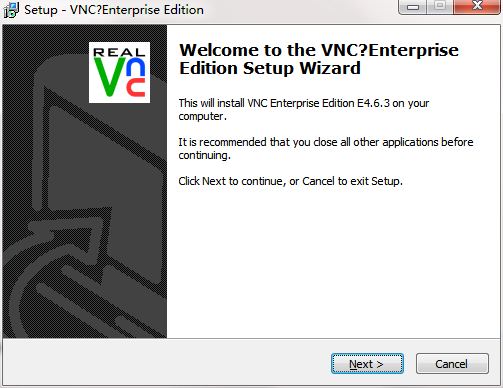This screenshot has width=503, height=388.
Task: Click the Welcome to the VNC?Enterprise heading
Action: tap(319, 51)
